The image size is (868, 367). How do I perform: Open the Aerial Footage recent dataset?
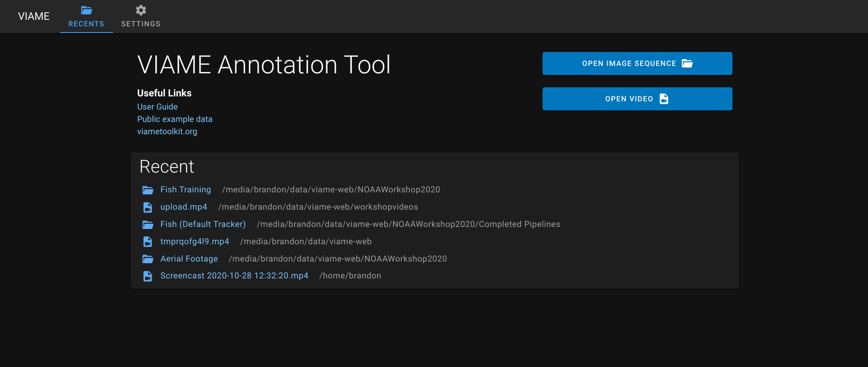tap(189, 259)
